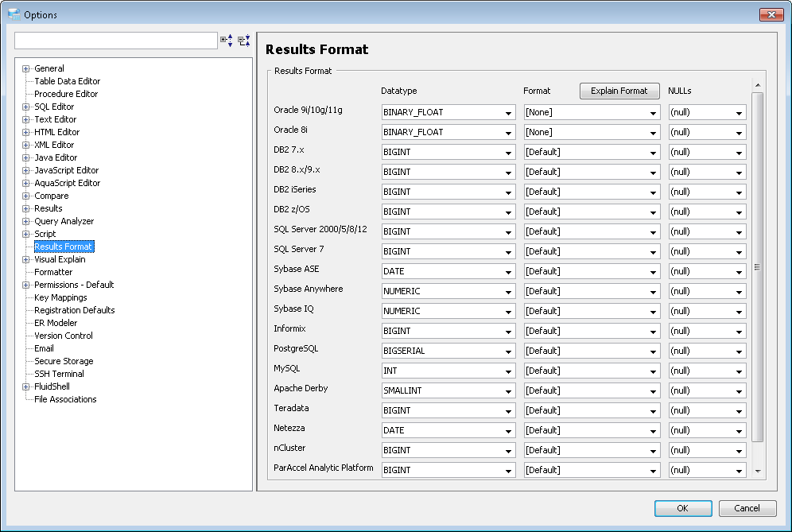This screenshot has width=792, height=532.
Task: Select Procedure Editor in tree
Action: click(66, 94)
